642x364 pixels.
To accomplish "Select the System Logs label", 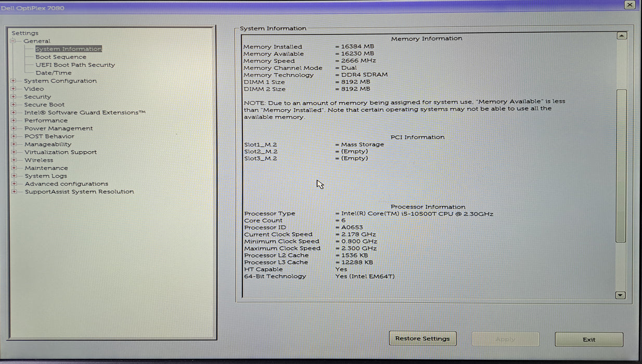I will click(46, 176).
